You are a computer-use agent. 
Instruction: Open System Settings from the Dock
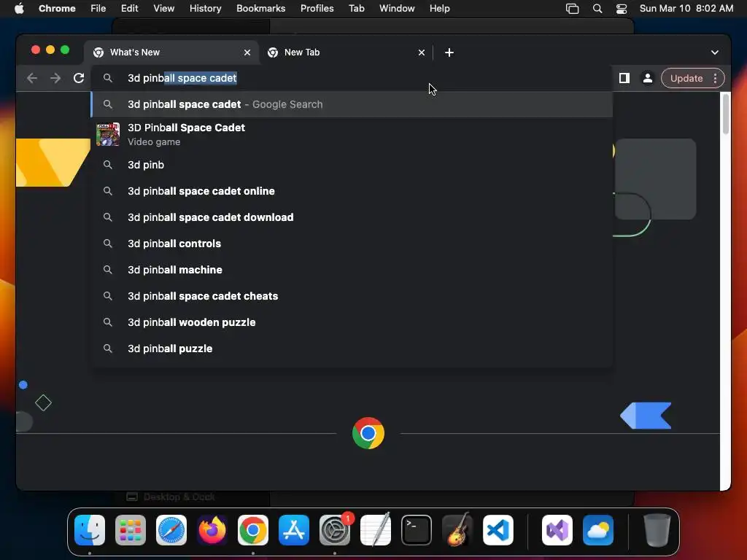pyautogui.click(x=335, y=530)
